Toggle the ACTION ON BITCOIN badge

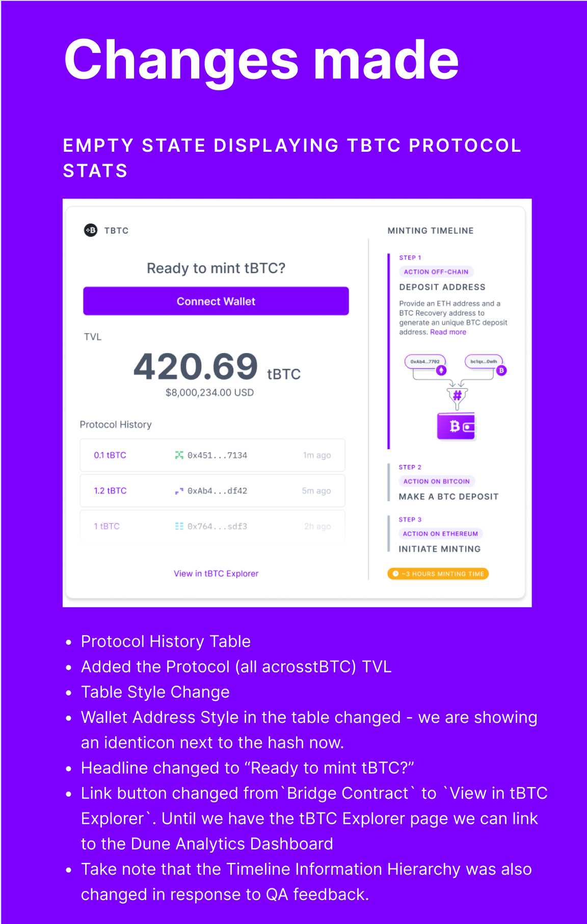coord(436,481)
